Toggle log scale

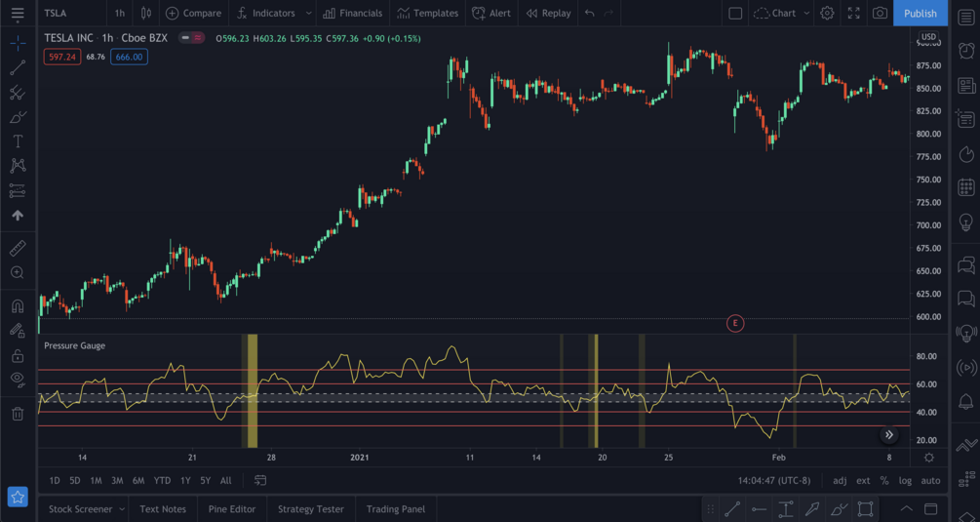905,481
